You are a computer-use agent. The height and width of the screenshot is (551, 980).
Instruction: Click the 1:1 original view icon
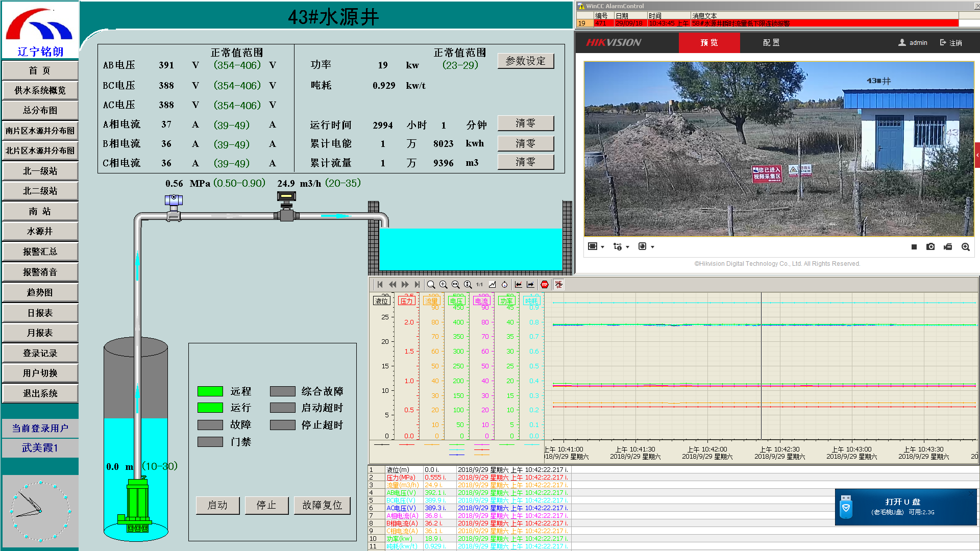pyautogui.click(x=479, y=285)
